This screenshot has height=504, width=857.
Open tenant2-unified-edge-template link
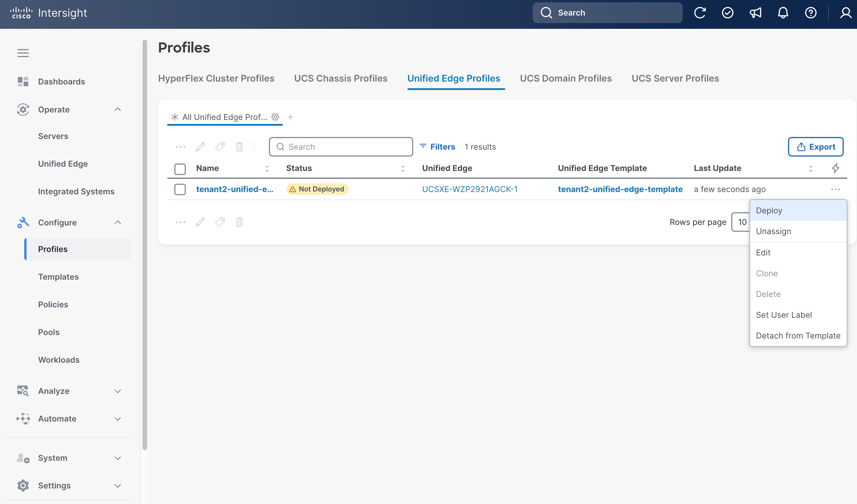(x=620, y=189)
